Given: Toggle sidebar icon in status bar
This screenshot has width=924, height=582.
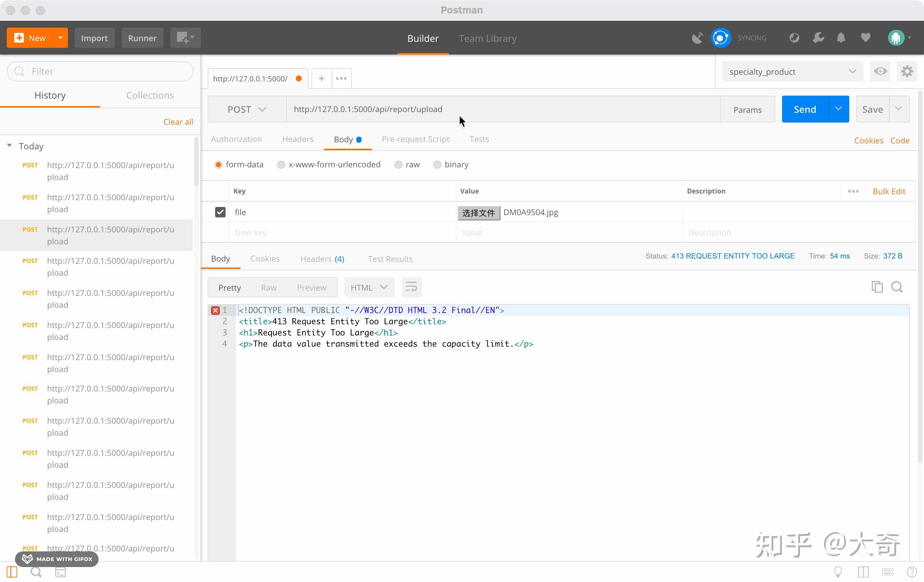Looking at the screenshot, I should tap(12, 572).
